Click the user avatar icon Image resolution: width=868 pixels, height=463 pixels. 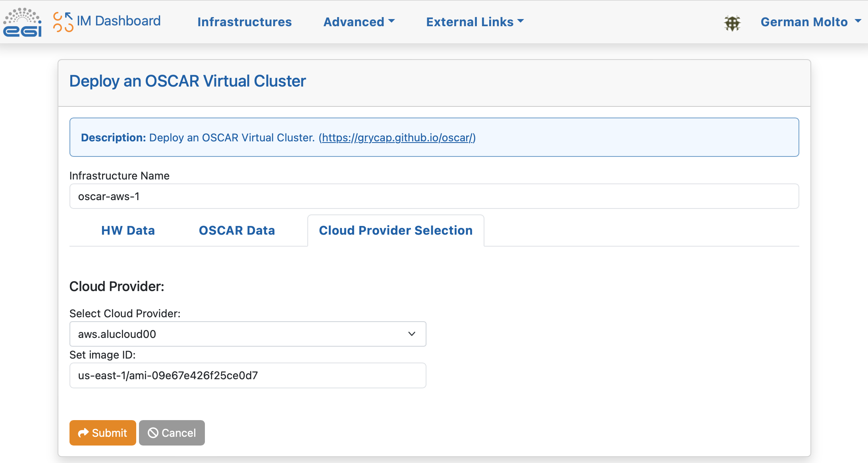(x=732, y=23)
